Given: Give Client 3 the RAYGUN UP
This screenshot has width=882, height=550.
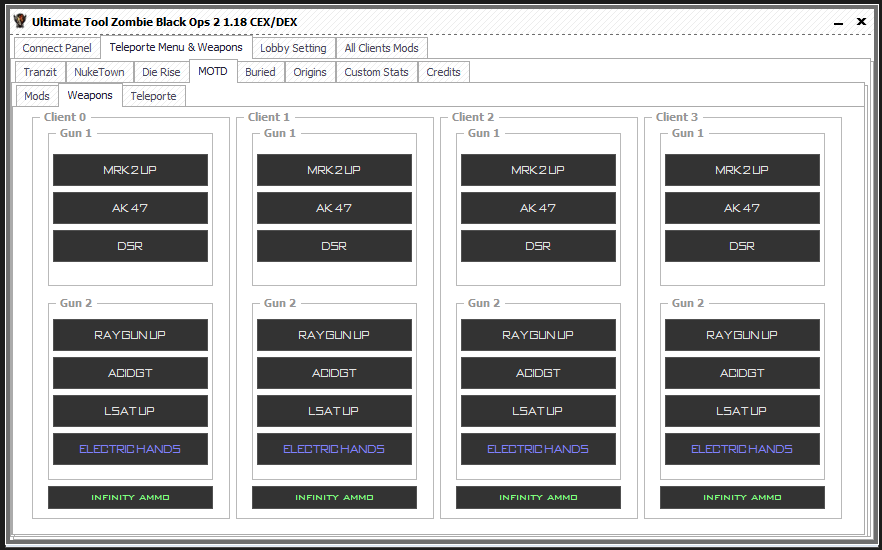Looking at the screenshot, I should point(742,335).
